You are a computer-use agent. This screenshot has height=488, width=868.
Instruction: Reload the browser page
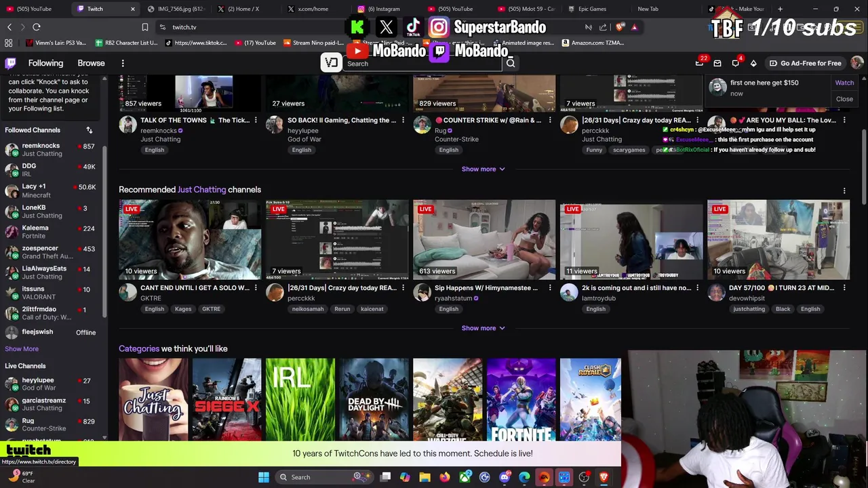[37, 27]
